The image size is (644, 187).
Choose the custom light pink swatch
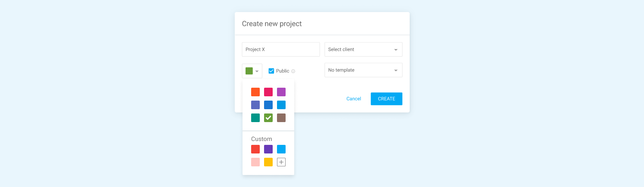[x=255, y=162]
